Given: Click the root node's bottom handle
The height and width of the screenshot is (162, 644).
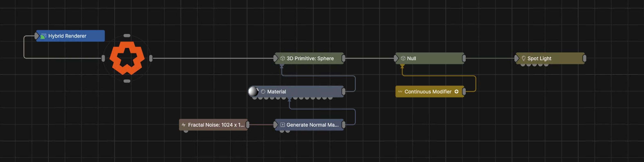Looking at the screenshot, I should click(127, 81).
